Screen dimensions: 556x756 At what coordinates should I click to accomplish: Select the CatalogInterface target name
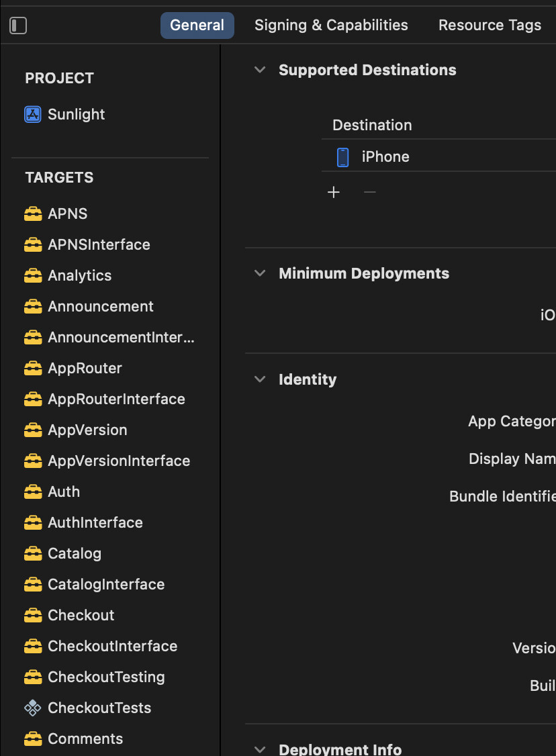[x=107, y=584]
